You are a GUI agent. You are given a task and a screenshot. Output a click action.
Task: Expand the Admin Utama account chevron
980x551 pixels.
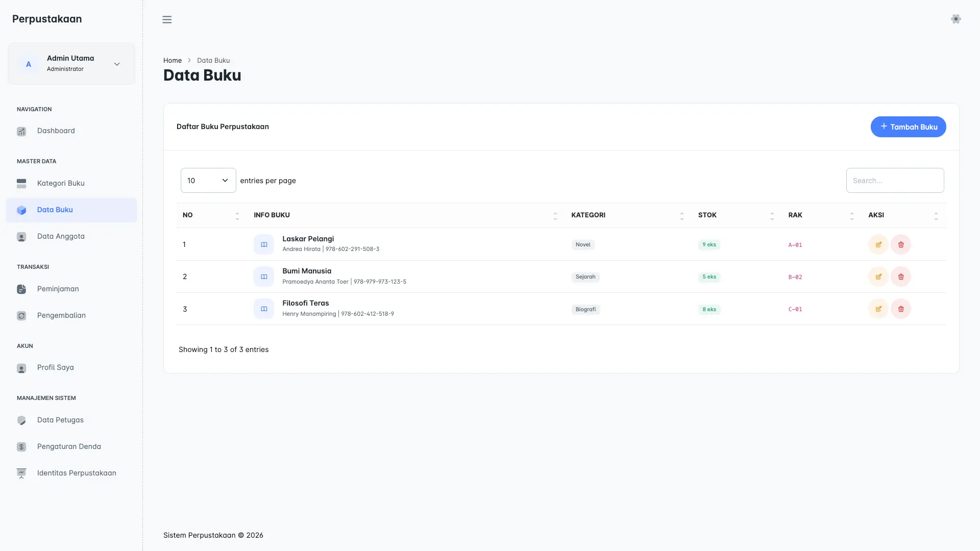pos(117,64)
